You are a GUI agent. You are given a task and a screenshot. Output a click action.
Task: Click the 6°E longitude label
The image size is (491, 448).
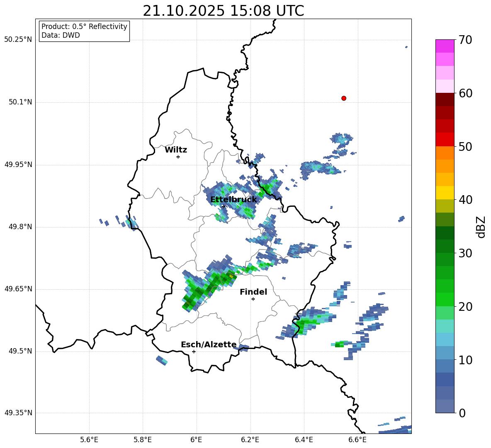coord(196,440)
